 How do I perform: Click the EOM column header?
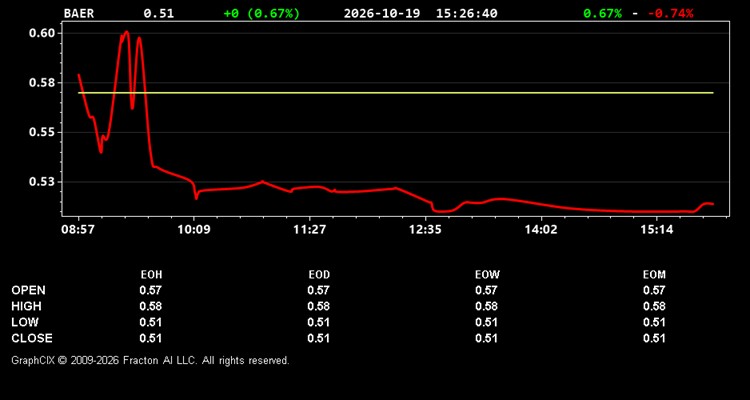[654, 275]
